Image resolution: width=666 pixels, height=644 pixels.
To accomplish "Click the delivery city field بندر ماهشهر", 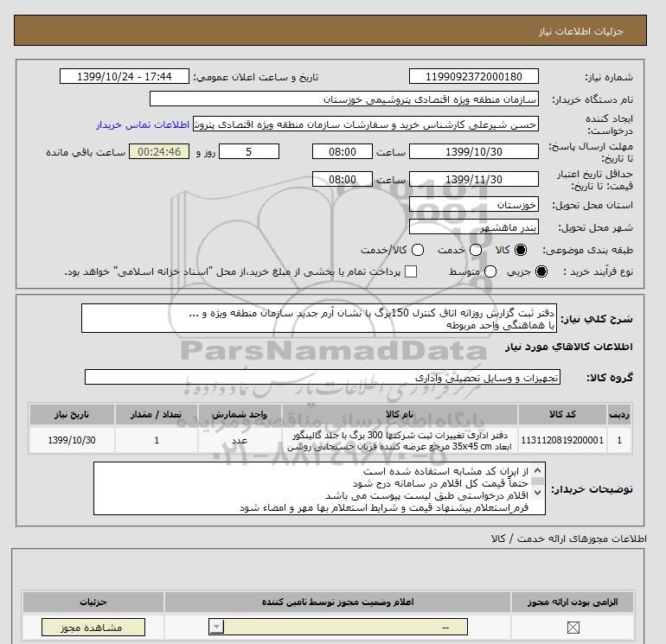I will pos(474,227).
